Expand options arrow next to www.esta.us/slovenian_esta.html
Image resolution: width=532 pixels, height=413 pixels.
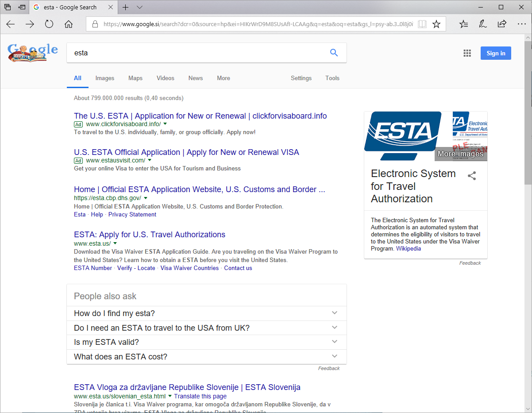point(170,396)
